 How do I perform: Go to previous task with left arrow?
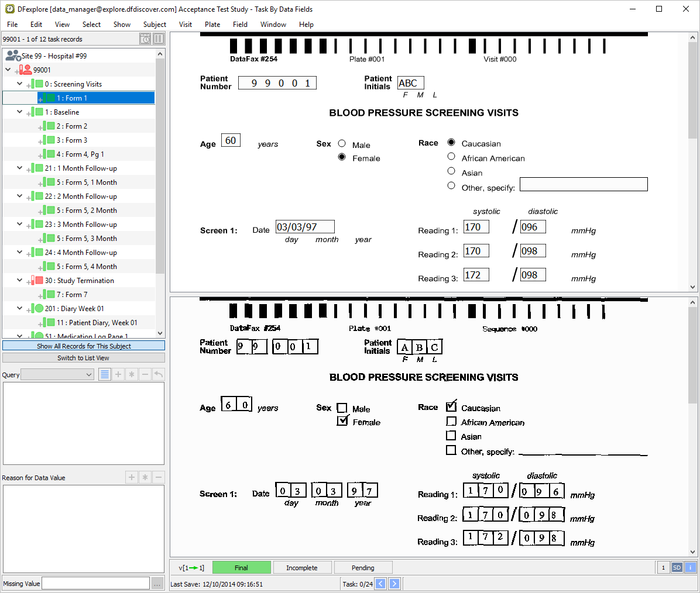pyautogui.click(x=380, y=584)
